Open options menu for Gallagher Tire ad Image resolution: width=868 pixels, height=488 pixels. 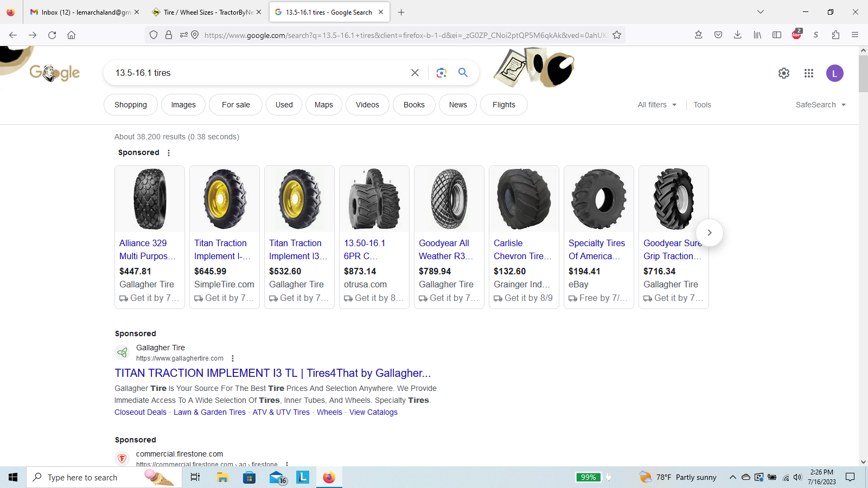233,358
